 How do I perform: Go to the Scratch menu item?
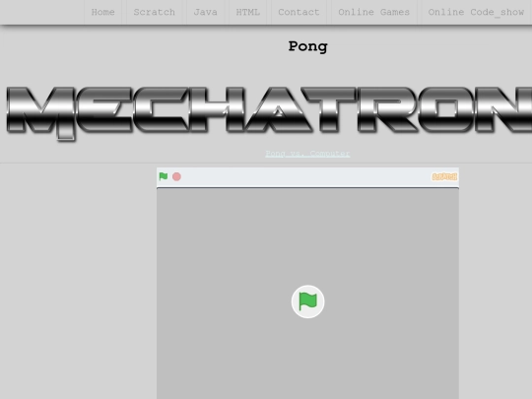point(155,12)
